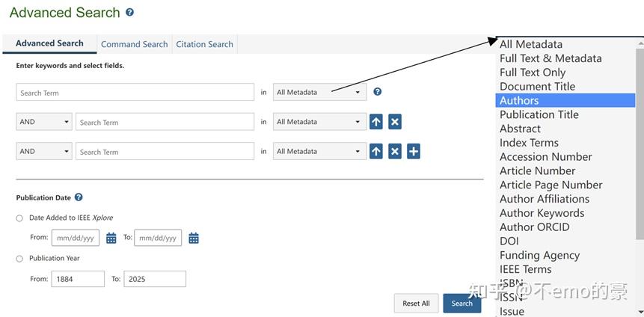644x317 pixels.
Task: Click help icon next to first metadata dropdown
Action: pos(378,92)
